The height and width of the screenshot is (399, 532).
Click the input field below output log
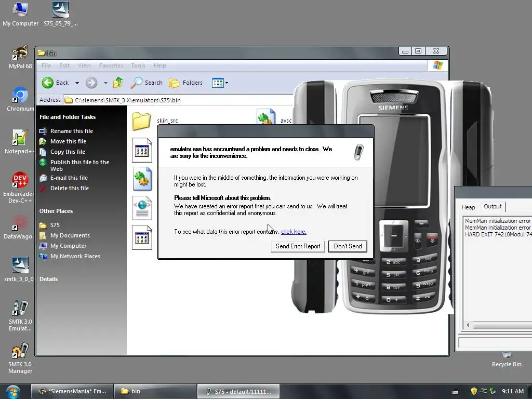495,342
